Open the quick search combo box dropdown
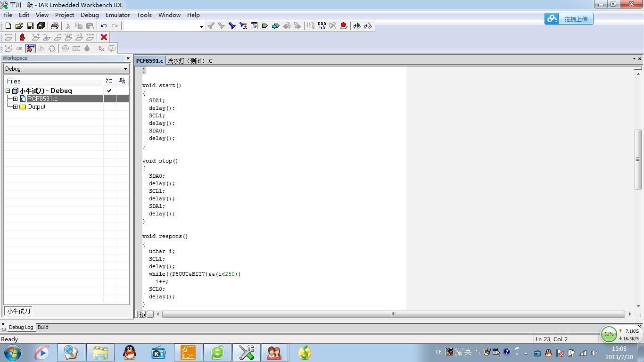644x362 pixels. 201,26
